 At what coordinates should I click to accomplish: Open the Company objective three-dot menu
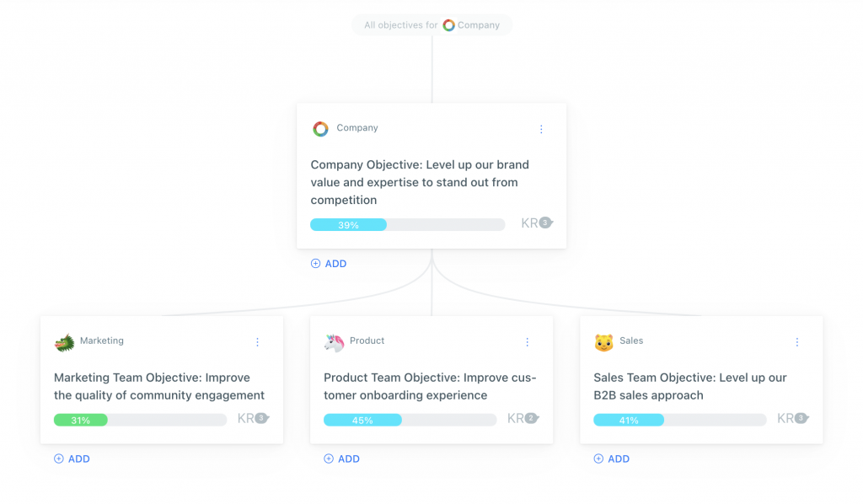point(541,129)
